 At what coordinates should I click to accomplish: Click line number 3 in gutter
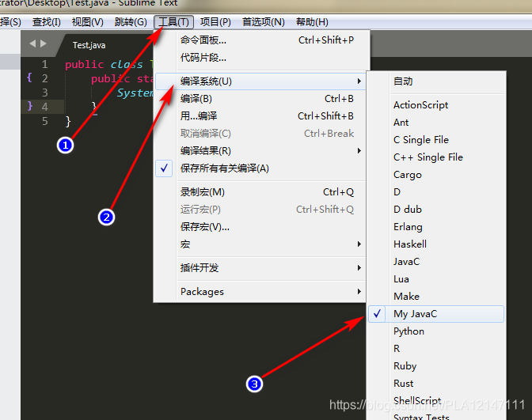point(45,93)
